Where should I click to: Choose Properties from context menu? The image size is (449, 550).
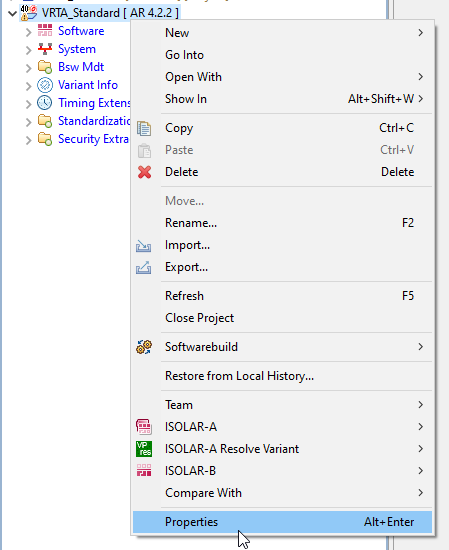click(282, 522)
